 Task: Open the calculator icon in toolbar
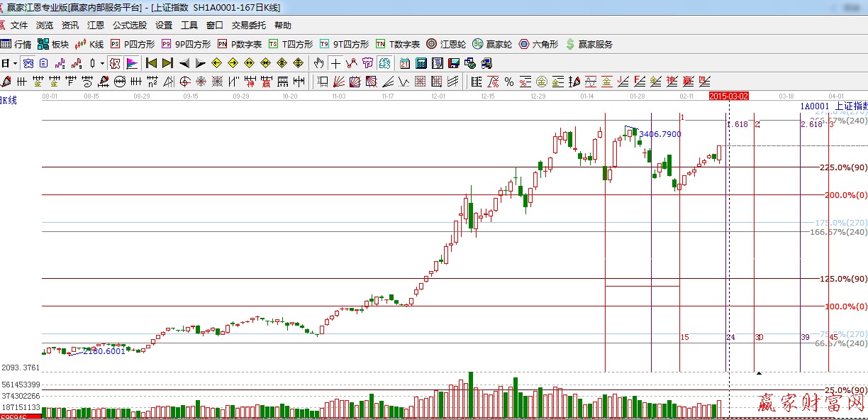point(421,63)
